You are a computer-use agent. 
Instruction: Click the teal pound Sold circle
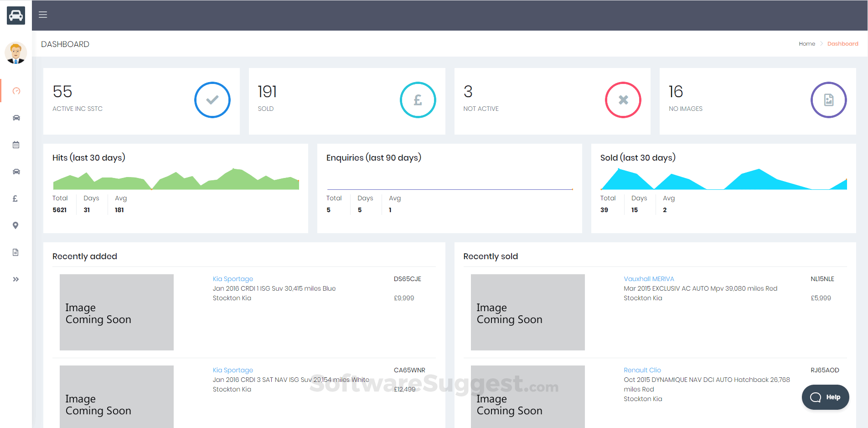[x=418, y=100]
